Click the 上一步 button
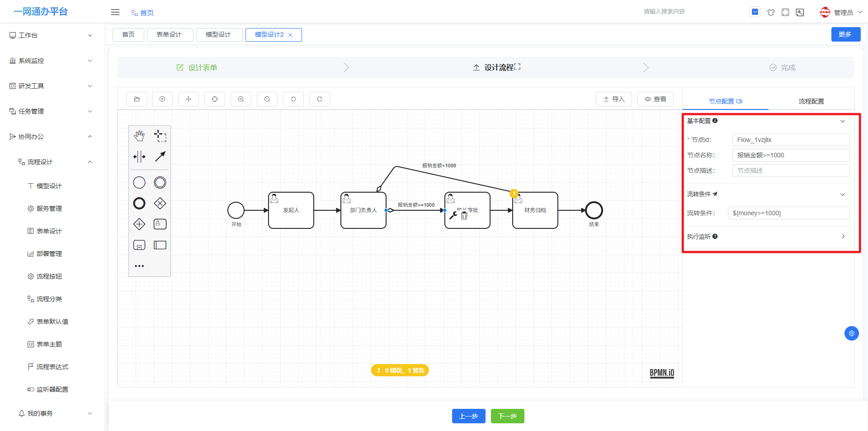 (x=469, y=416)
